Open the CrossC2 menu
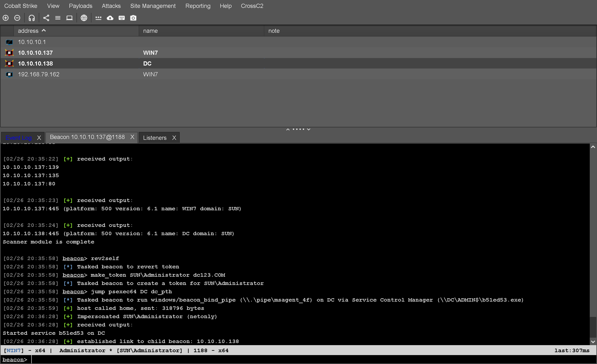597x364 pixels. pyautogui.click(x=252, y=6)
